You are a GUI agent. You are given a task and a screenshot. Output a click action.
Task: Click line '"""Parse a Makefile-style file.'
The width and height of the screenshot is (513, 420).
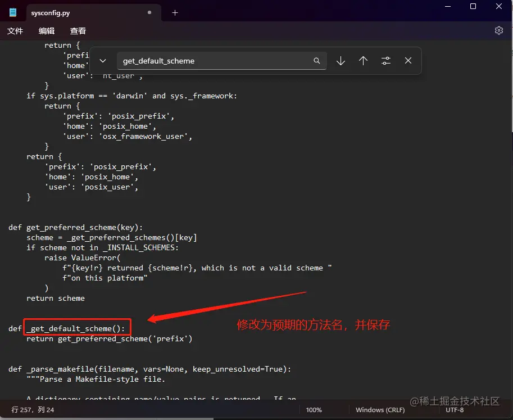[96, 379]
